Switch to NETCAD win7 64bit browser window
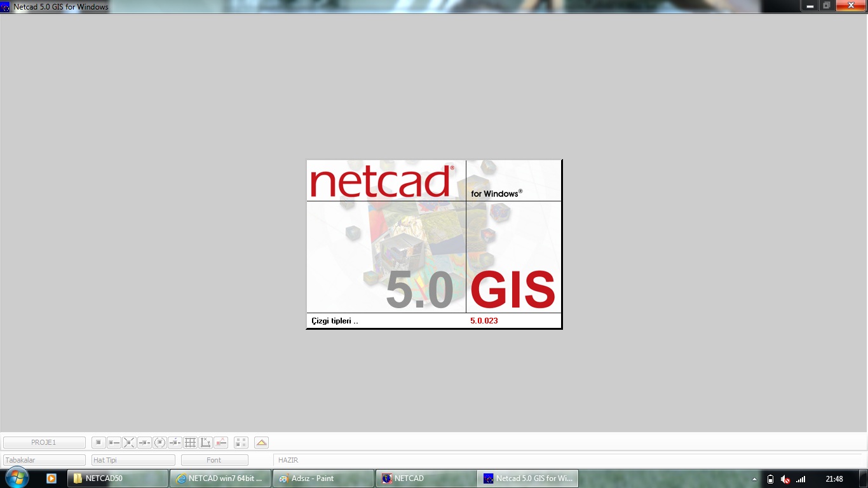 (x=220, y=478)
